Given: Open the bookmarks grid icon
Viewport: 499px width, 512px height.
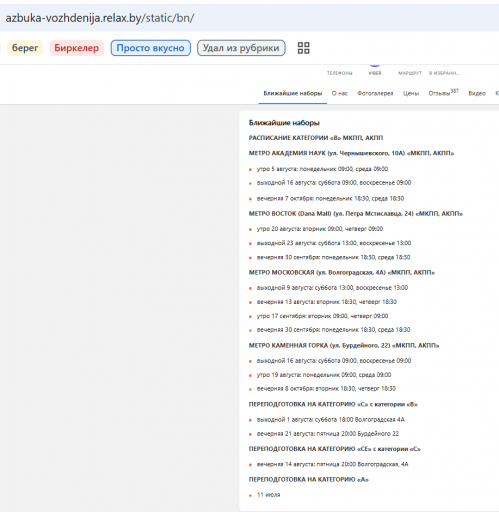Looking at the screenshot, I should coord(303,48).
